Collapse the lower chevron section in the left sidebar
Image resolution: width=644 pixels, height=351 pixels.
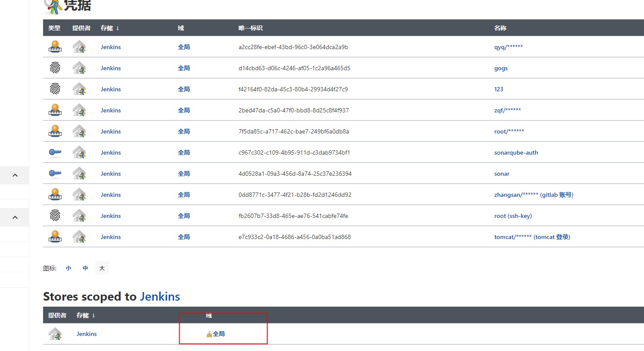pos(15,217)
